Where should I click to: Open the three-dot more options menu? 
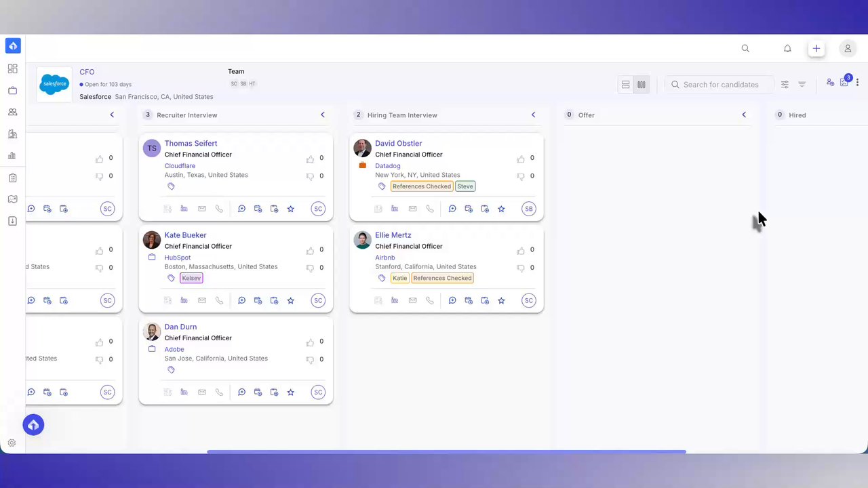pos(858,83)
